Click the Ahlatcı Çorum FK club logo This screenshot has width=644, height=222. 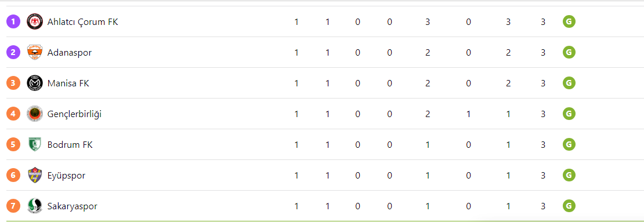coord(34,22)
